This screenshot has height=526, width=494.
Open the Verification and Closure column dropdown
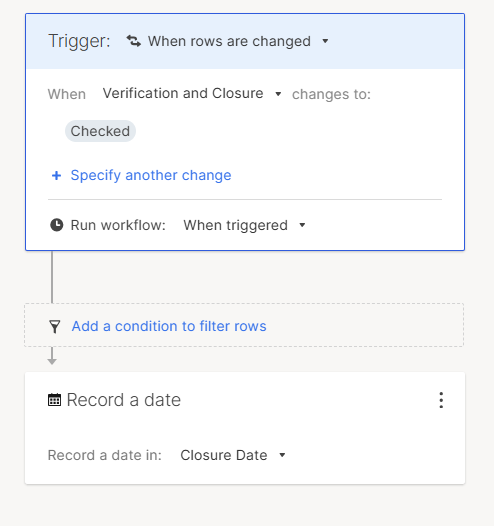pyautogui.click(x=278, y=94)
